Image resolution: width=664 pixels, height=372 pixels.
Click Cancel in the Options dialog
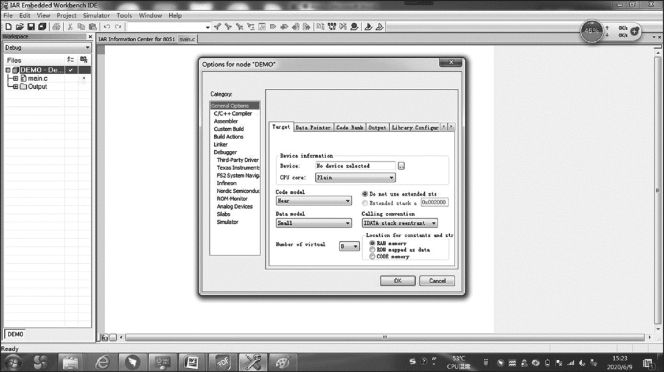(x=437, y=280)
